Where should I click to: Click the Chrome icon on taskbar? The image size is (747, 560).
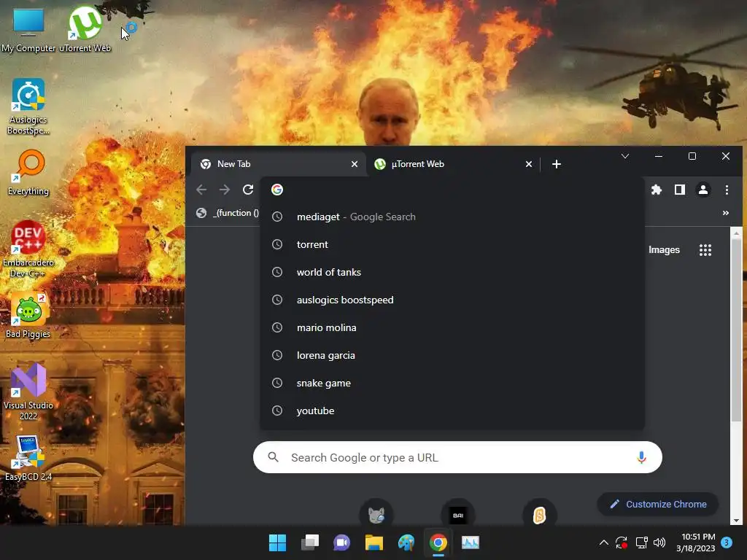[x=438, y=542]
